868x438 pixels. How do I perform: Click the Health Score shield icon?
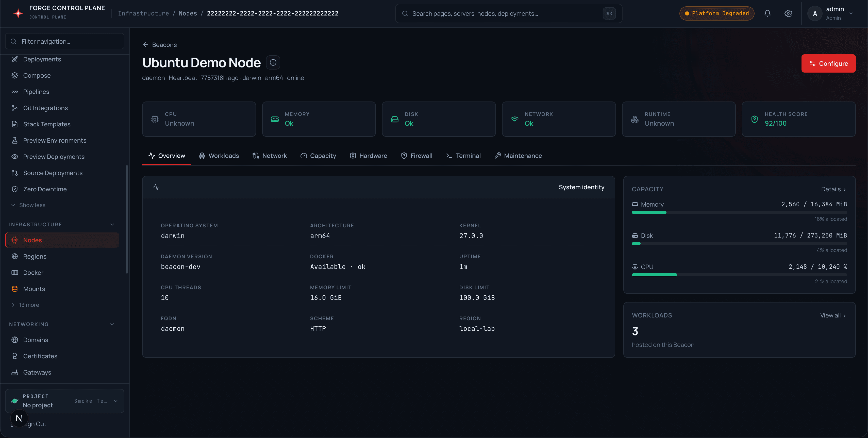coord(755,119)
